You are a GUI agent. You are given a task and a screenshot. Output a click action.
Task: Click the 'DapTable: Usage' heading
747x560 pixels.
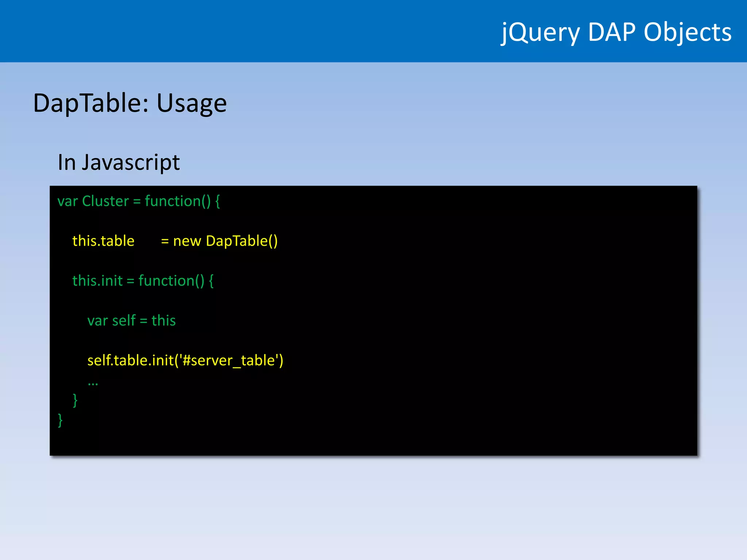coord(130,103)
